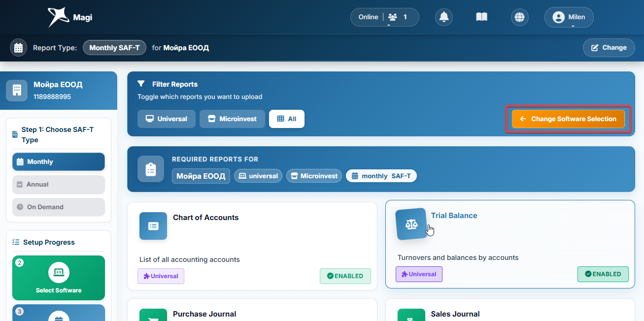Screen dimensions: 644x321
Task: Open the book documentation icon
Action: (x=481, y=17)
